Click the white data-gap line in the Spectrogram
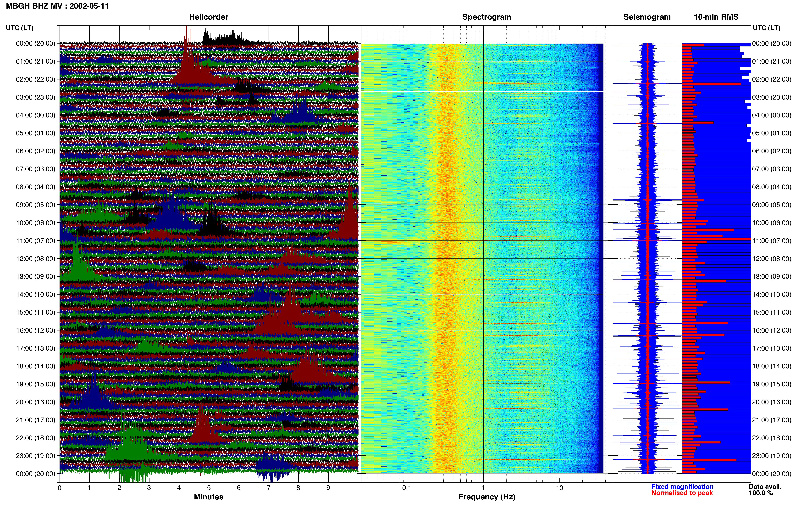The width and height of the screenshot is (812, 508). click(482, 91)
